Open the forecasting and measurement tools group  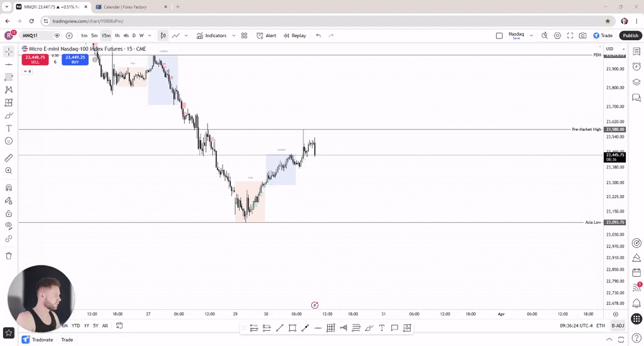[9, 103]
